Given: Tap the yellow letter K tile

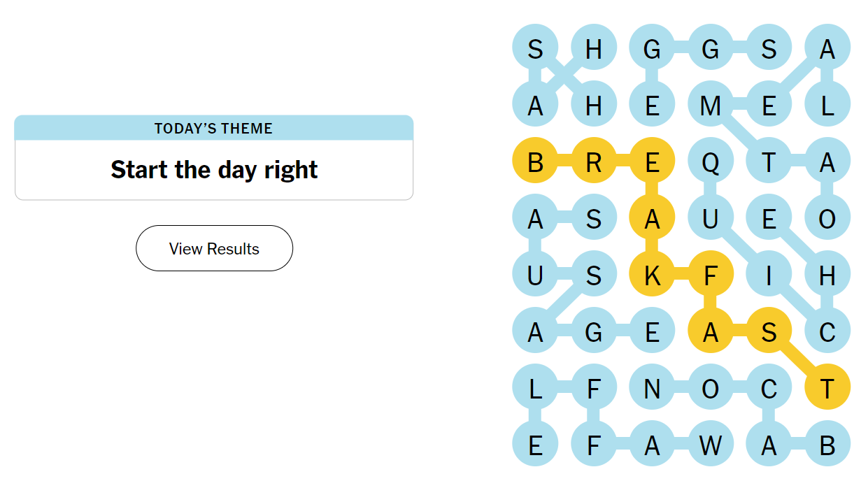Looking at the screenshot, I should tap(652, 275).
